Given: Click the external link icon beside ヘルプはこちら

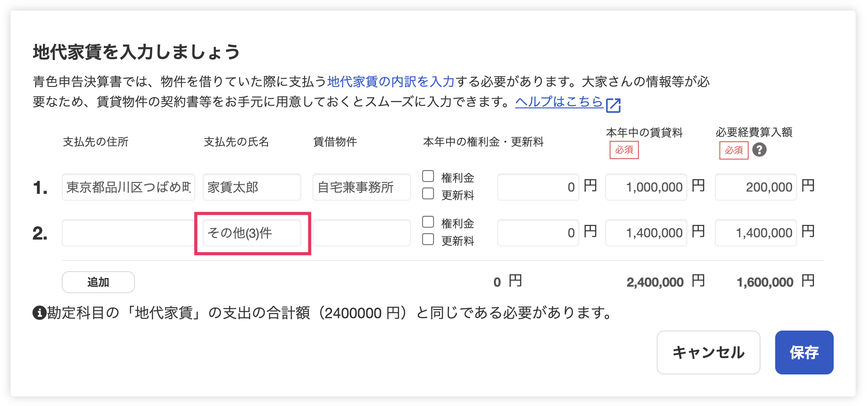Looking at the screenshot, I should coord(613,105).
